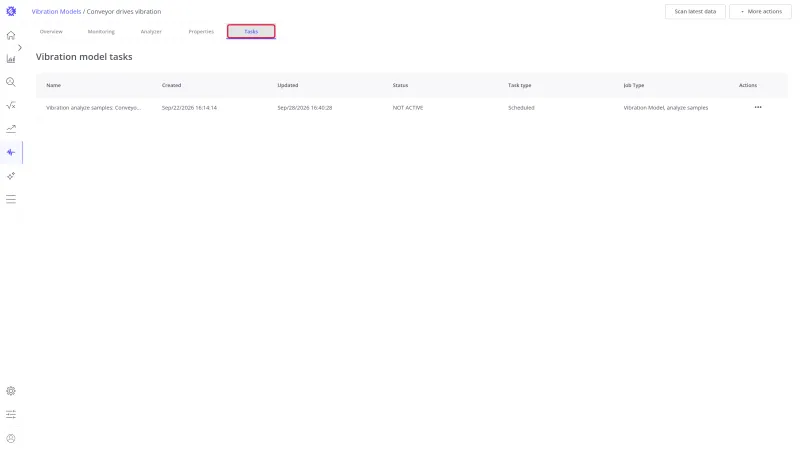Expand the sidebar with the chevron arrow
Viewport: 800px width, 450px height.
pos(20,47)
